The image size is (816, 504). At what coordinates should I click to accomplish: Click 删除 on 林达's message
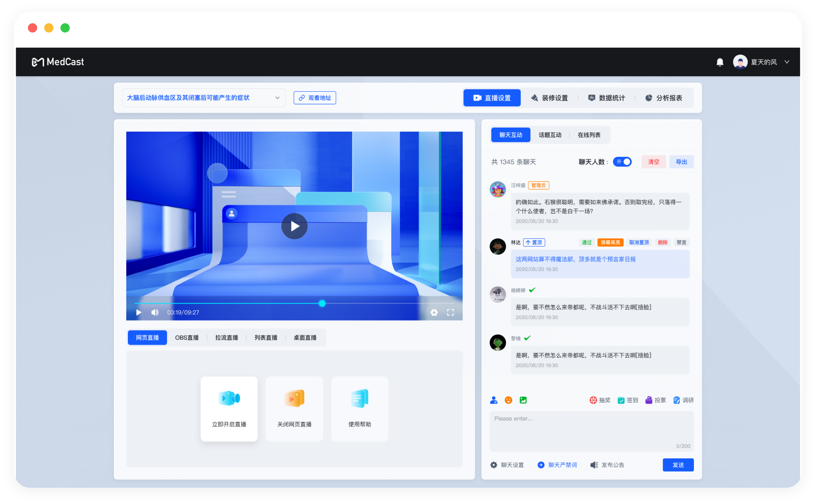663,242
